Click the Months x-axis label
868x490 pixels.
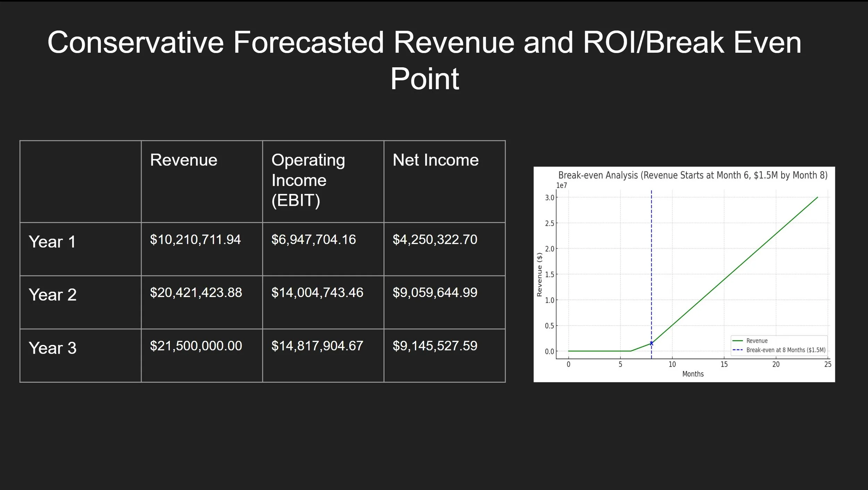(693, 374)
